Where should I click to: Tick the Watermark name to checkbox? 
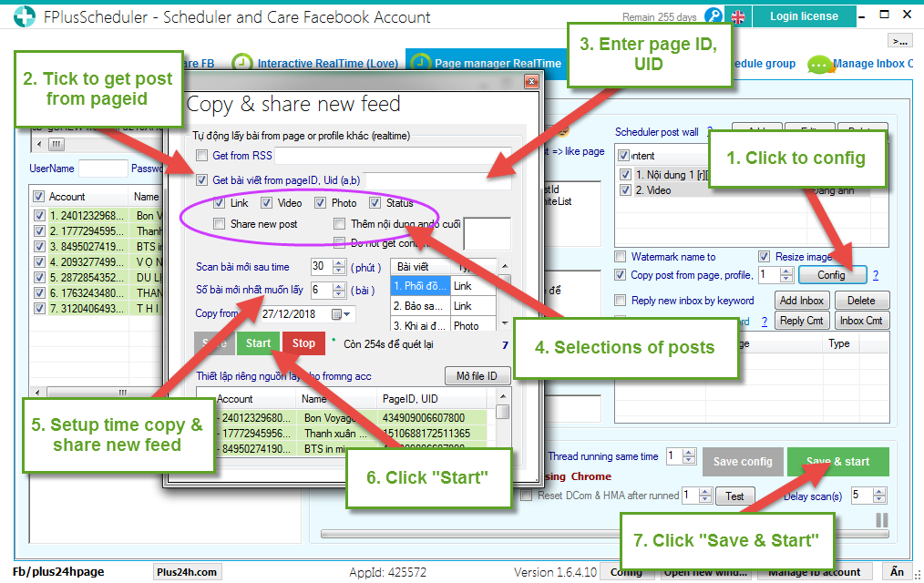(x=620, y=257)
